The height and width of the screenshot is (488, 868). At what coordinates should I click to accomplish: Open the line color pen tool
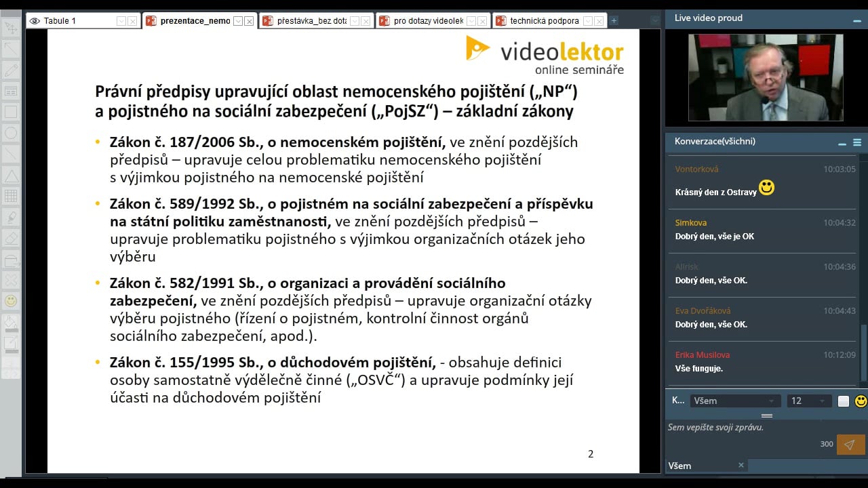11,344
